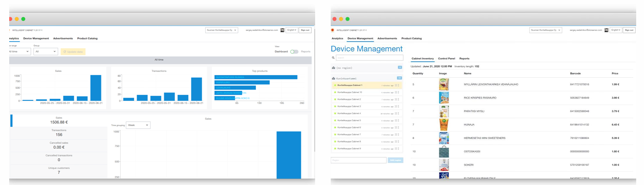Open user avatar in the Analytics window

282,30
